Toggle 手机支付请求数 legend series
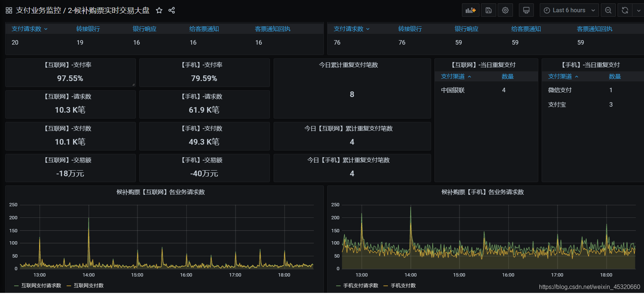 (x=361, y=286)
